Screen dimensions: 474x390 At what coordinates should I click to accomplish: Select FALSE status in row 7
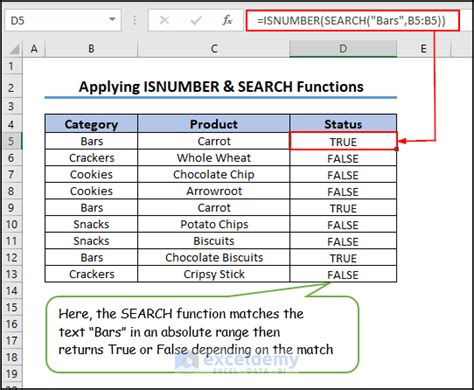coord(343,175)
